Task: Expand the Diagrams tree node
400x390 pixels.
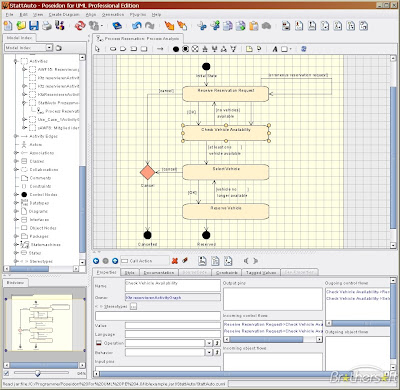Action: (x=15, y=211)
